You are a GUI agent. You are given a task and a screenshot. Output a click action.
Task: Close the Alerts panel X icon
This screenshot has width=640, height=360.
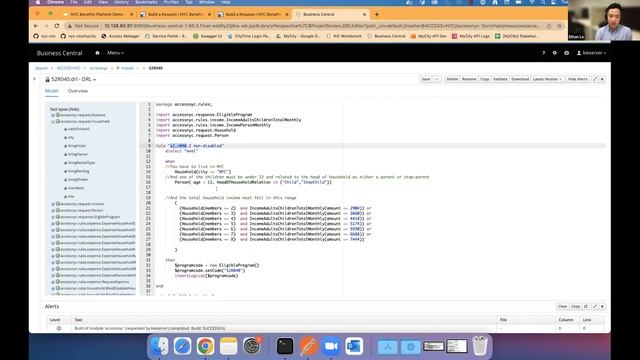coord(602,307)
